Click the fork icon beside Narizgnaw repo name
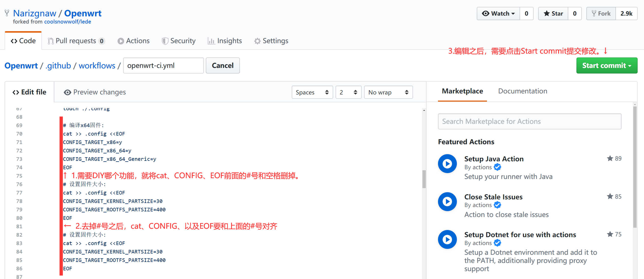Screen dimensions: 644x279 (7, 13)
